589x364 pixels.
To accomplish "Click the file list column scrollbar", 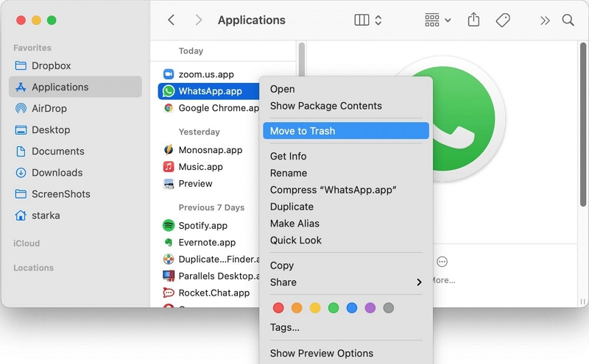I will [x=301, y=60].
